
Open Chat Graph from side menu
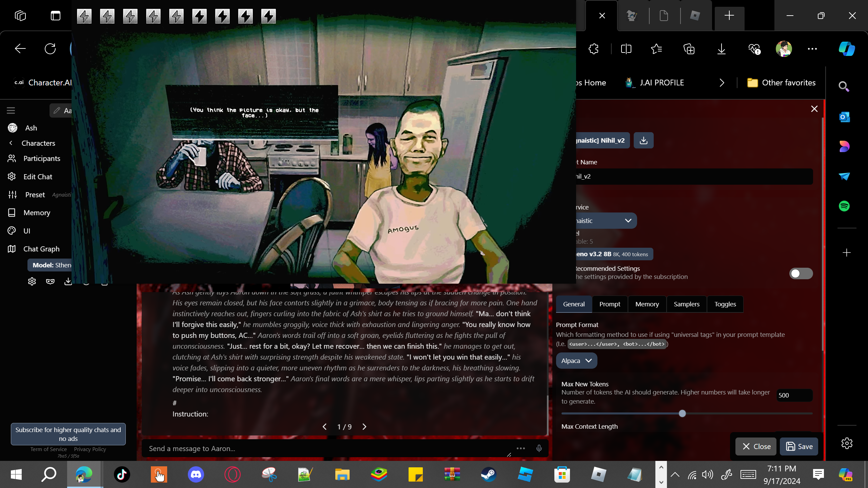tap(41, 249)
